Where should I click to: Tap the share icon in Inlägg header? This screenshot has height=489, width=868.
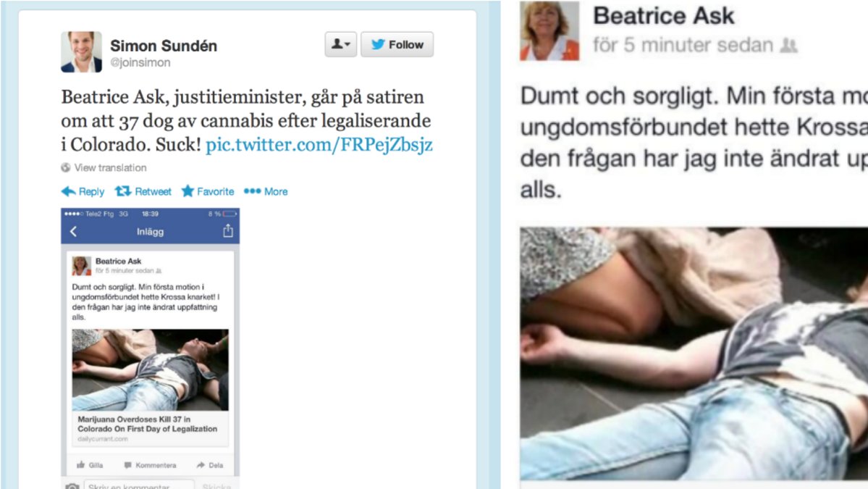click(x=228, y=231)
